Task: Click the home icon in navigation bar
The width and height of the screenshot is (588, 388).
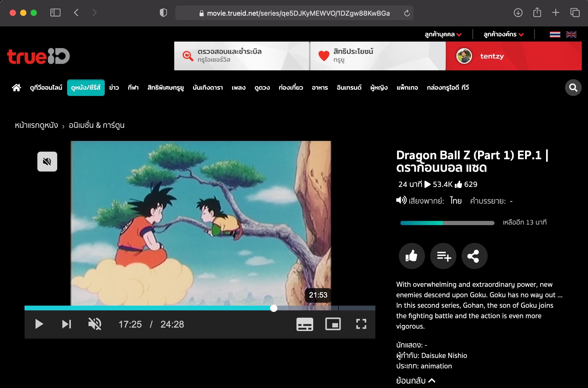Action: coord(16,88)
